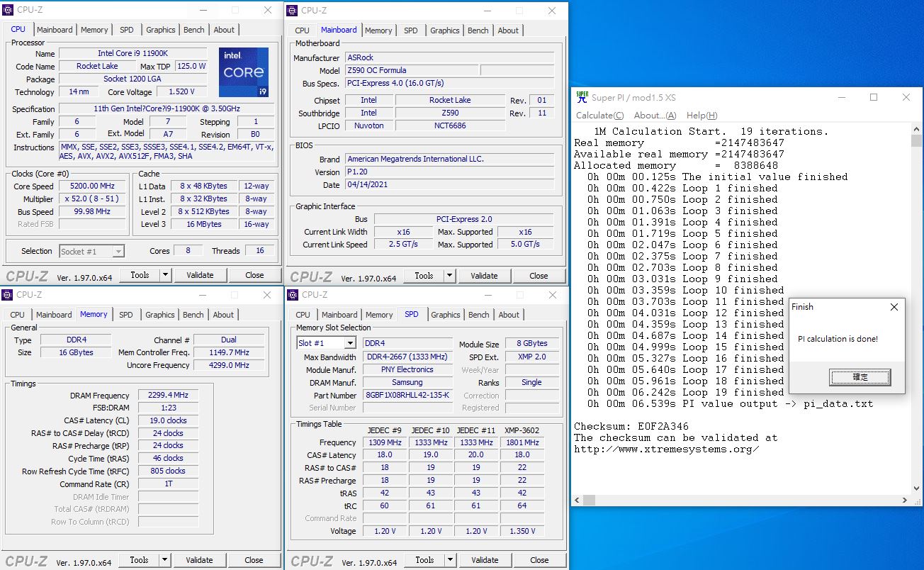
Task: Select the Graphics tab in the Mainboard window
Action: point(445,30)
